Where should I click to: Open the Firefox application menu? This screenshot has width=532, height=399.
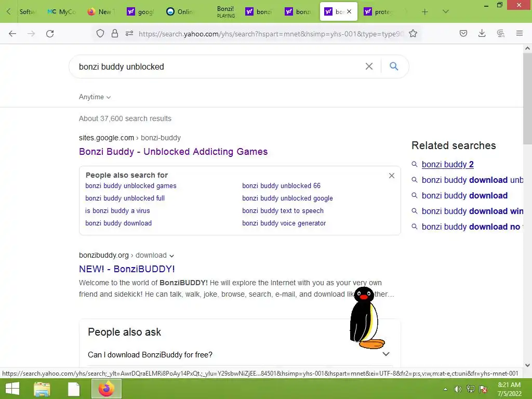click(520, 33)
